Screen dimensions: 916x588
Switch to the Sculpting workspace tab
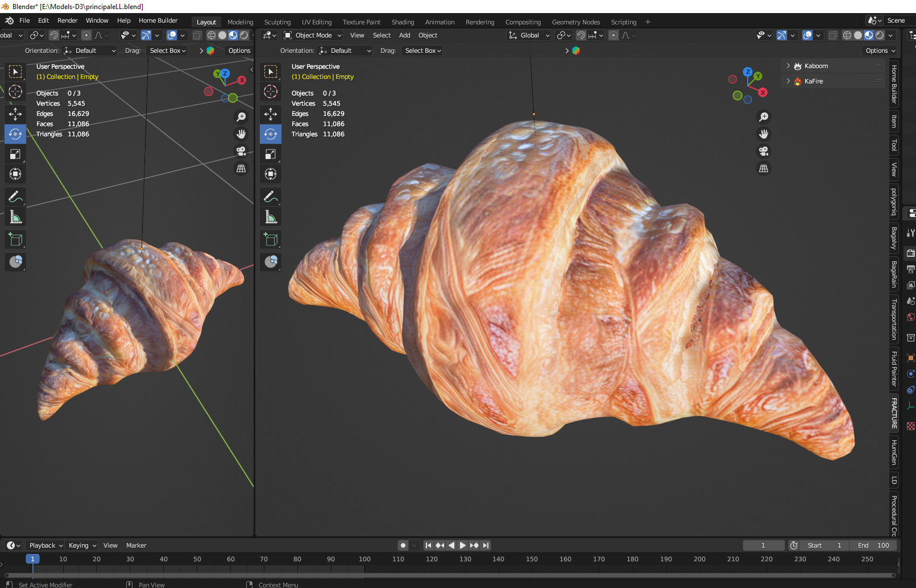tap(277, 22)
